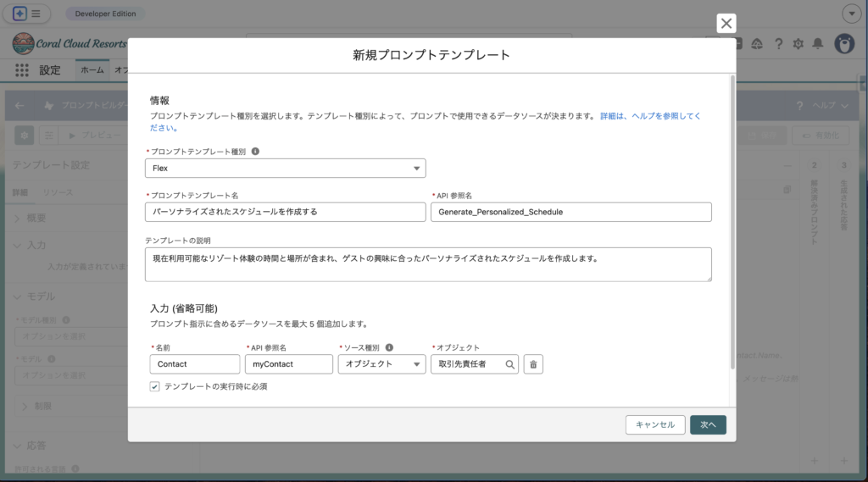Image resolution: width=868 pixels, height=482 pixels.
Task: Switch to the ホーム tab
Action: pos(92,70)
